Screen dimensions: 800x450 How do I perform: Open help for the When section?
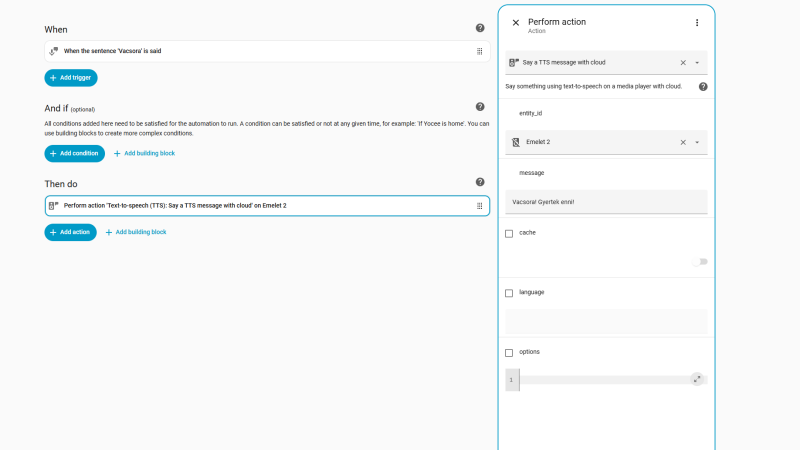point(480,28)
